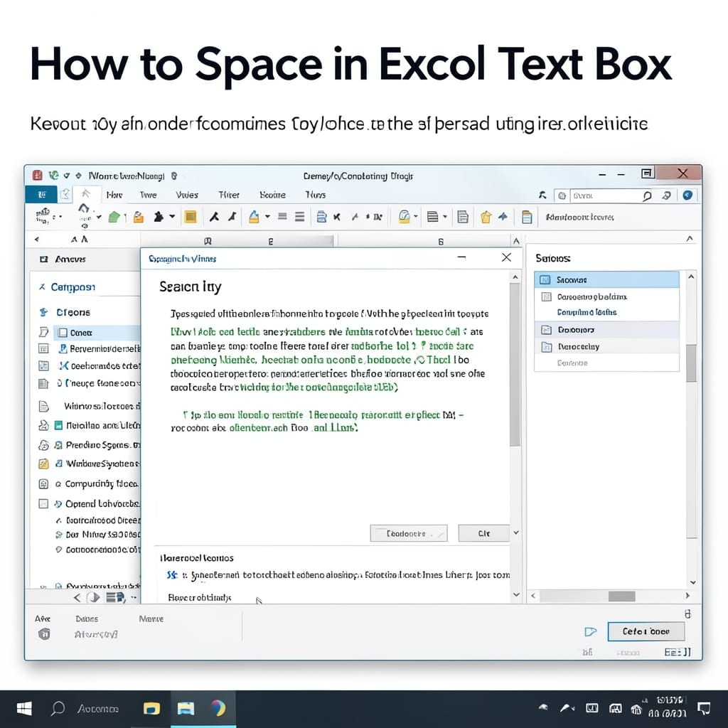Screen dimensions: 728x728
Task: Select the Compurdnfiy sidebar item
Action: (x=102, y=483)
